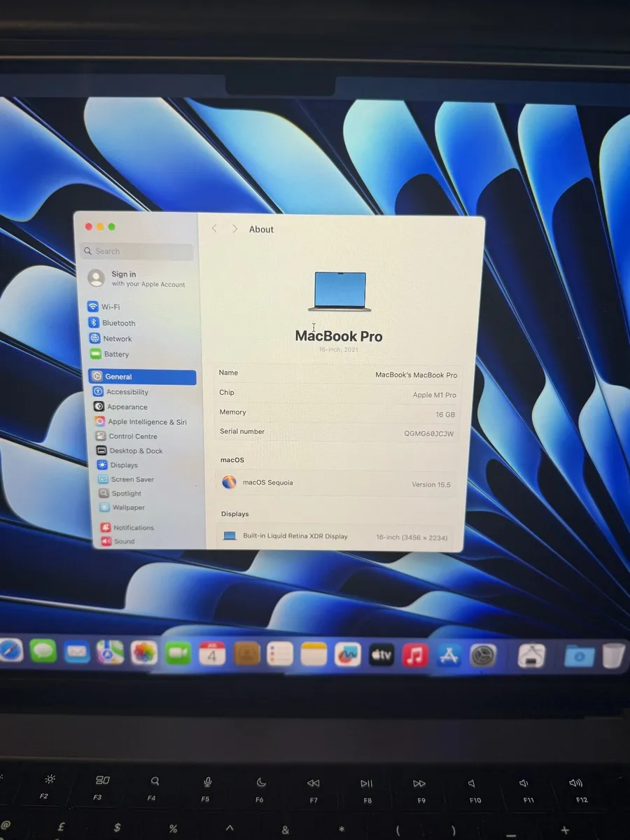Open Wi-Fi settings from the sidebar
Image resolution: width=630 pixels, height=840 pixels.
point(112,306)
